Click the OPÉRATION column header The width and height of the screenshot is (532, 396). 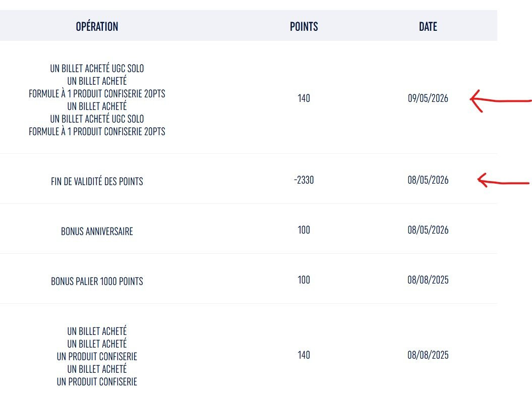97,26
